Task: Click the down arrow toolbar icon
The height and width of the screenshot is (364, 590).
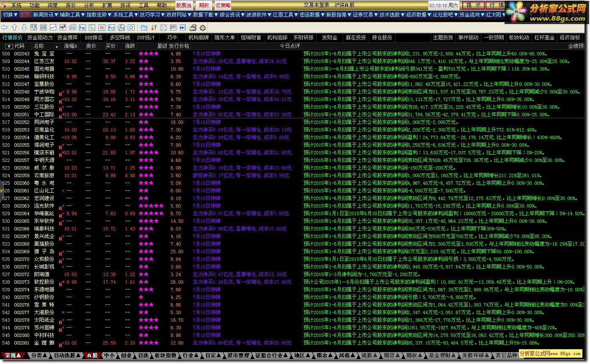Action: (24, 27)
